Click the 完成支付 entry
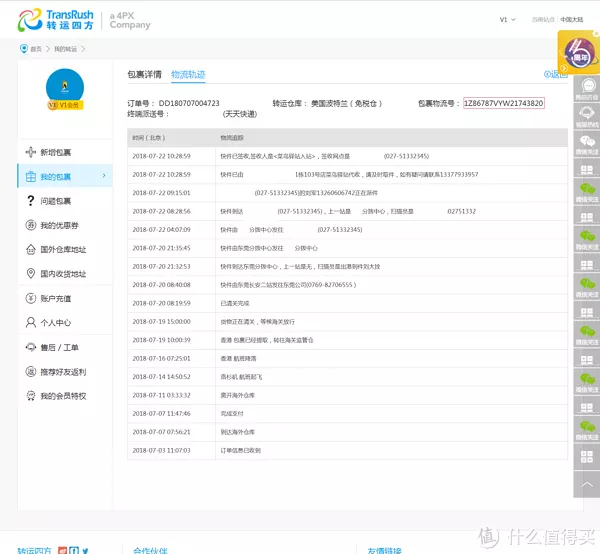This screenshot has width=600, height=554. (232, 414)
